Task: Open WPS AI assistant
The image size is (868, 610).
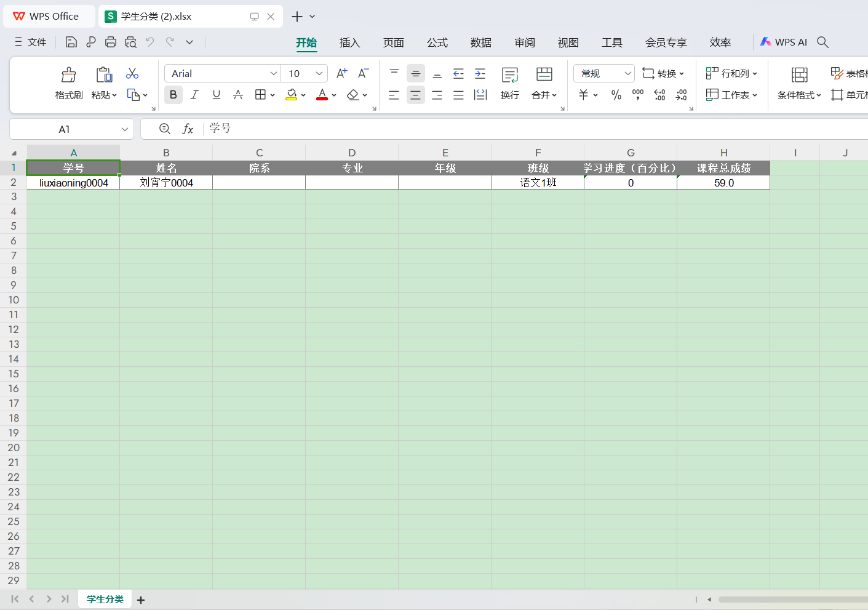Action: click(x=783, y=42)
